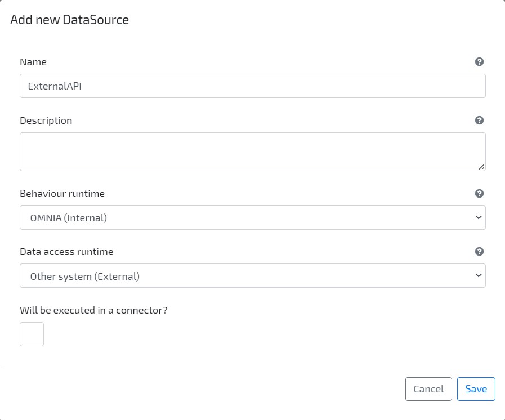Click the 'Behaviour runtime' label text
The width and height of the screenshot is (505, 420).
[x=62, y=194]
